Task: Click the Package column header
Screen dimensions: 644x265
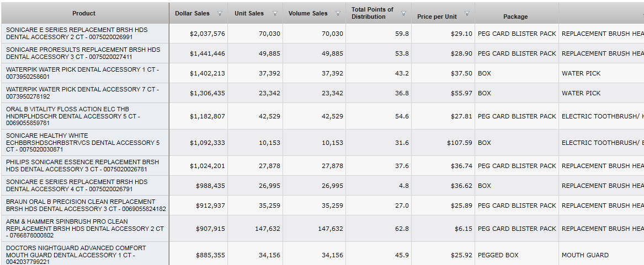Action: click(515, 17)
